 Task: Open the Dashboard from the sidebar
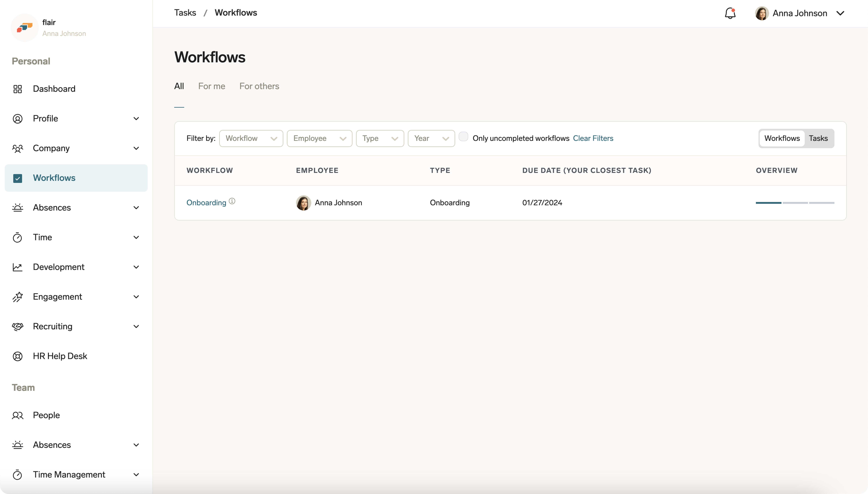[x=54, y=89]
